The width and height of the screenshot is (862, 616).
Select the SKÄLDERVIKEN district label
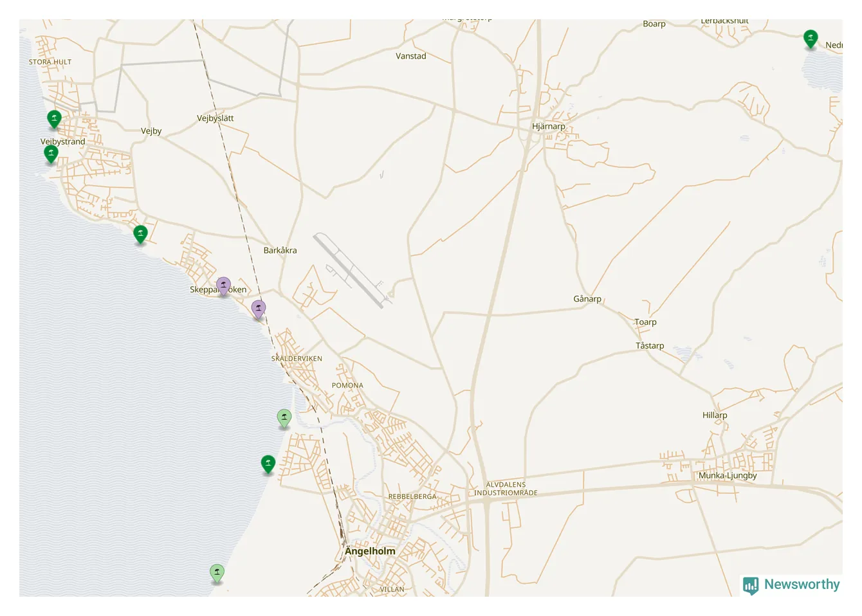click(x=297, y=359)
